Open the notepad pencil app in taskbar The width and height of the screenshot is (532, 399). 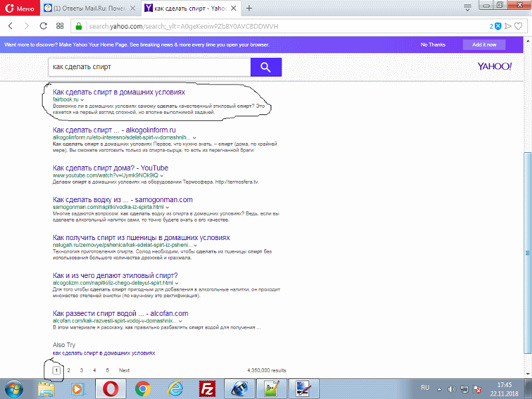click(272, 389)
